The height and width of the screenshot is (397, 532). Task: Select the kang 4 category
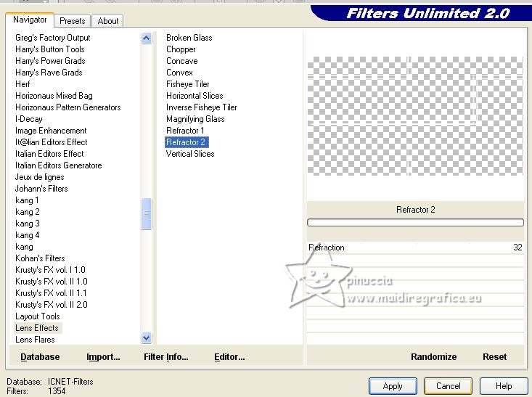click(x=28, y=235)
